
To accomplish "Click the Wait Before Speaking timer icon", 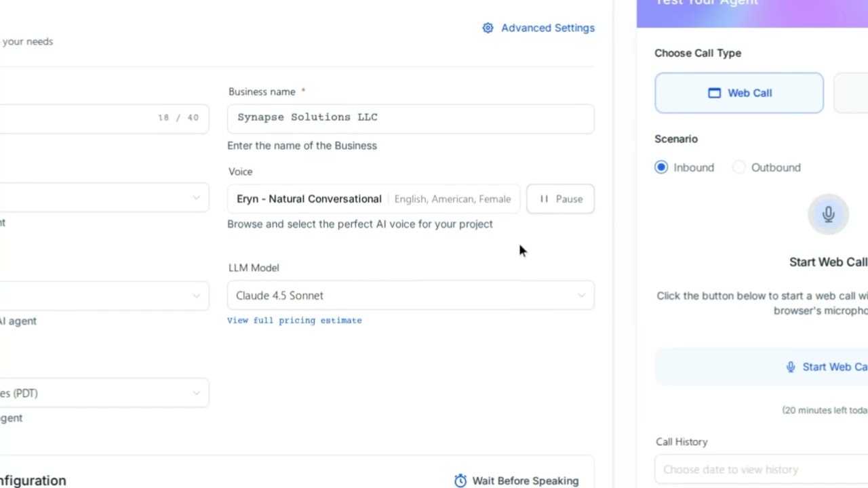I will point(460,481).
